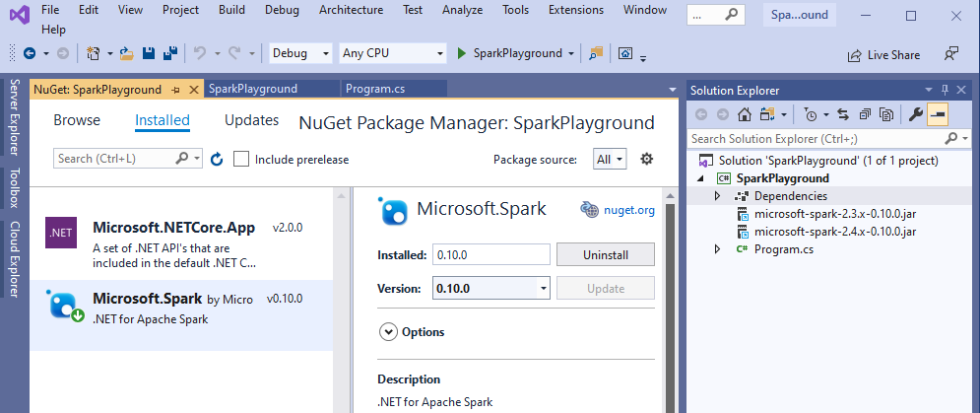Refresh the NuGet package list

click(217, 159)
